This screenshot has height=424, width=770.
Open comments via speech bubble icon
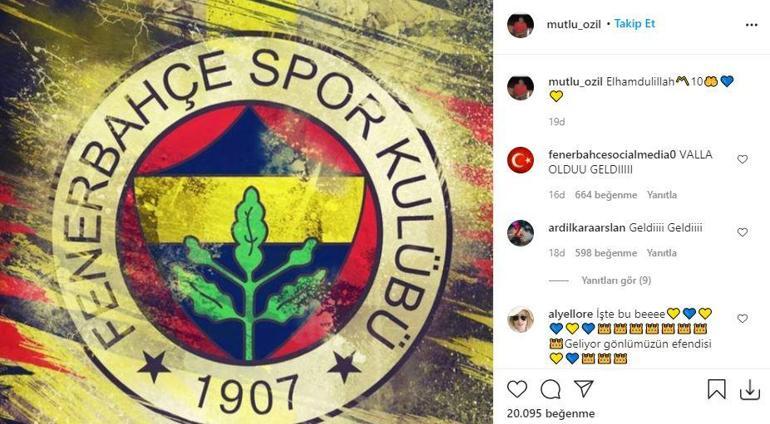550,390
